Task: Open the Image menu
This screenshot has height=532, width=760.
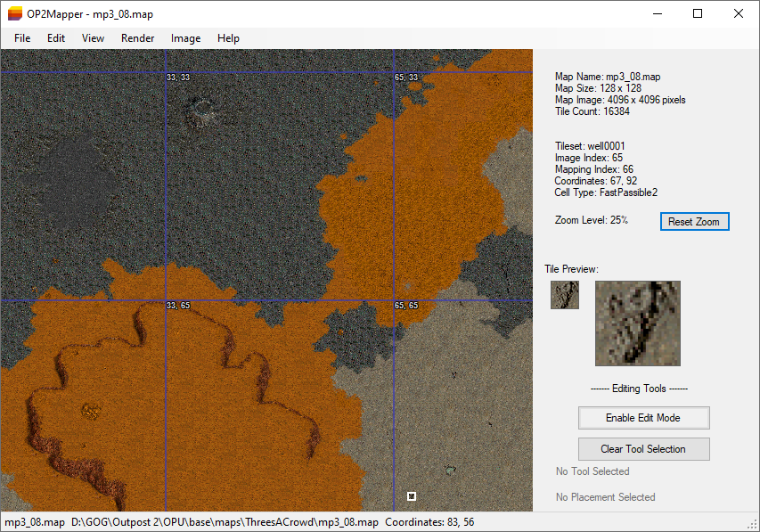Action: [x=185, y=38]
